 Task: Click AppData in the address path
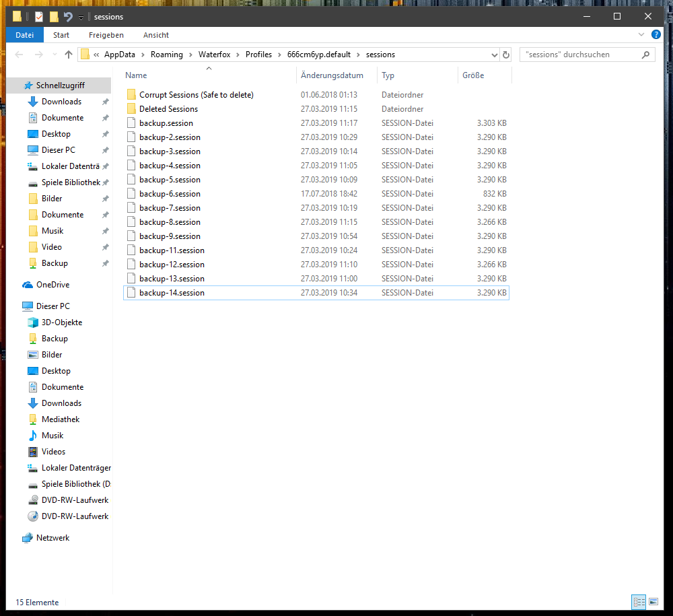point(119,55)
